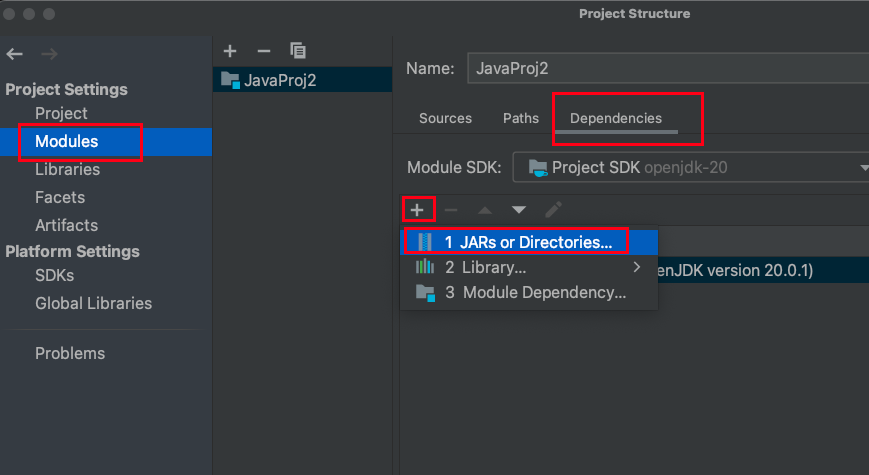Switch to the Dependencies tab
869x475 pixels.
point(616,118)
